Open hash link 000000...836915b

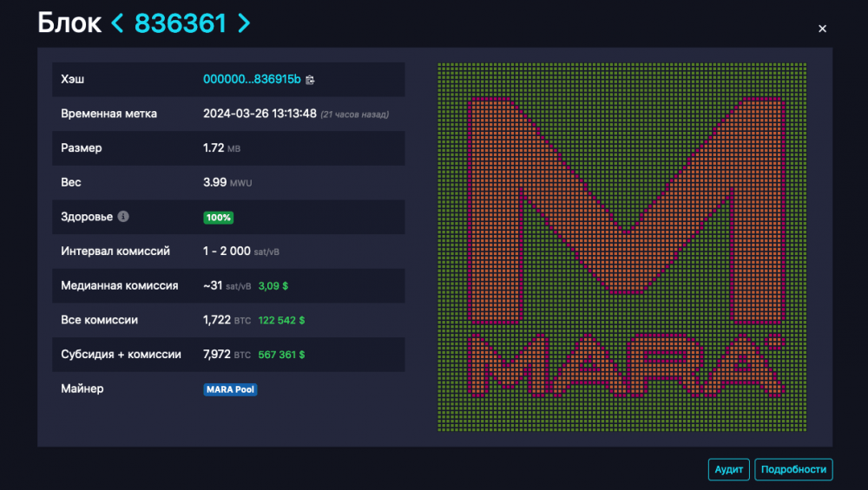tap(252, 79)
